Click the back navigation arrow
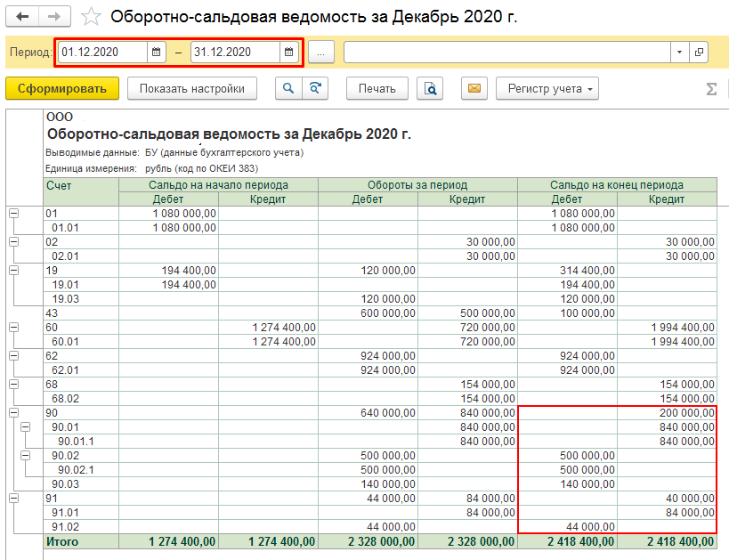Screen dimensions: 729x560 tap(22, 17)
